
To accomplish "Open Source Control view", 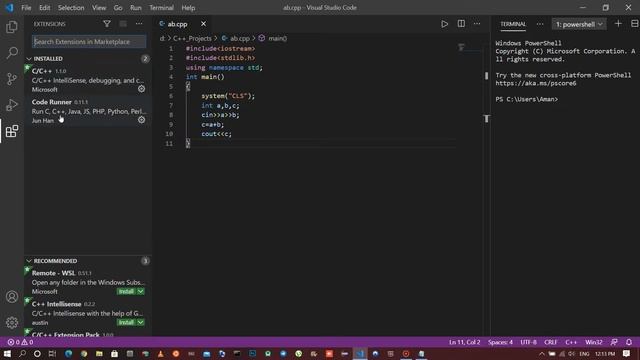I will pyautogui.click(x=12, y=79).
